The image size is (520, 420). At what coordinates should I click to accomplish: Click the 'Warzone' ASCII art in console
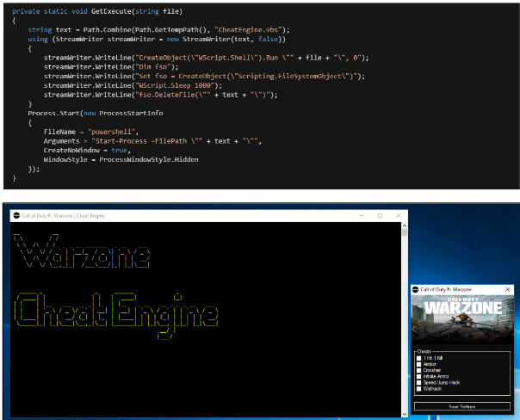pyautogui.click(x=82, y=251)
